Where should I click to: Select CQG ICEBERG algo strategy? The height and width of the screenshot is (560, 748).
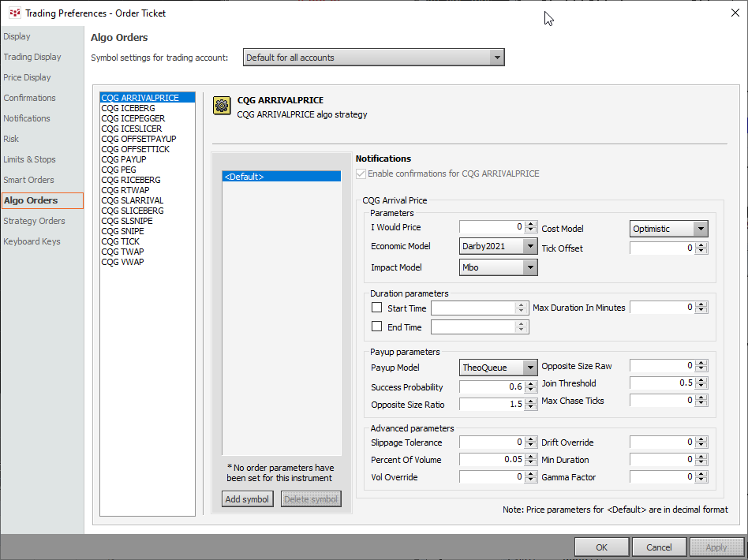128,108
